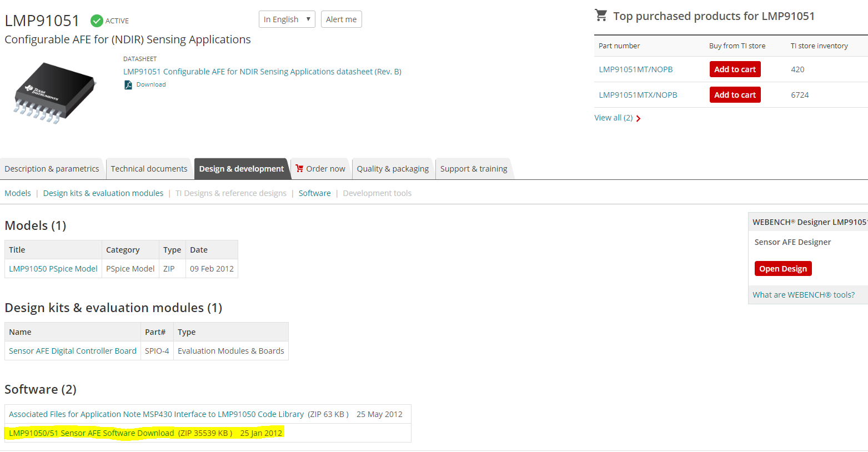Click the LMP91051 product title heading
Image resolution: width=868 pixels, height=452 pixels.
42,21
